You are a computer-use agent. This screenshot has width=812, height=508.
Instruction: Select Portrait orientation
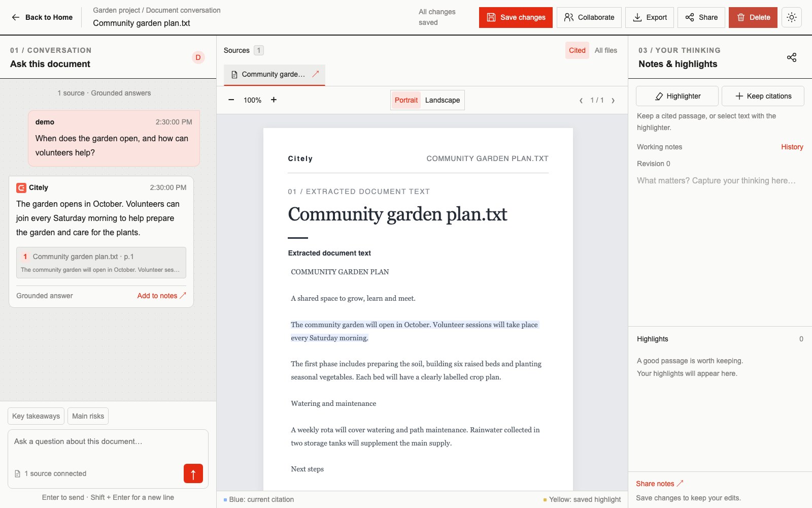(406, 100)
